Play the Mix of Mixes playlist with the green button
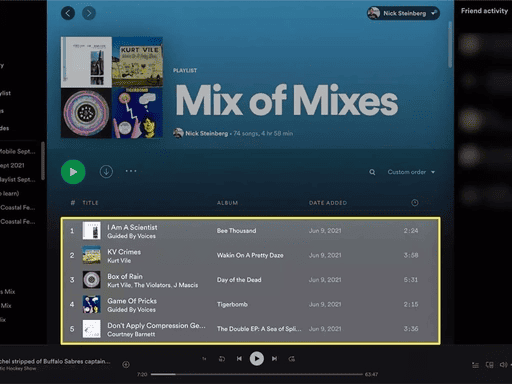Viewport: 512px width, 384px height. (73, 172)
